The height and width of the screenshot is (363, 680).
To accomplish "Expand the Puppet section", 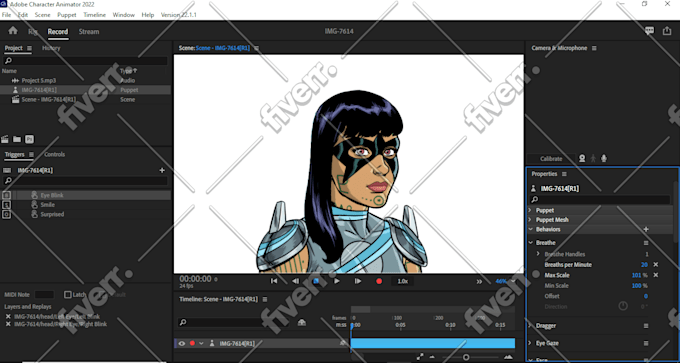I will pyautogui.click(x=530, y=210).
